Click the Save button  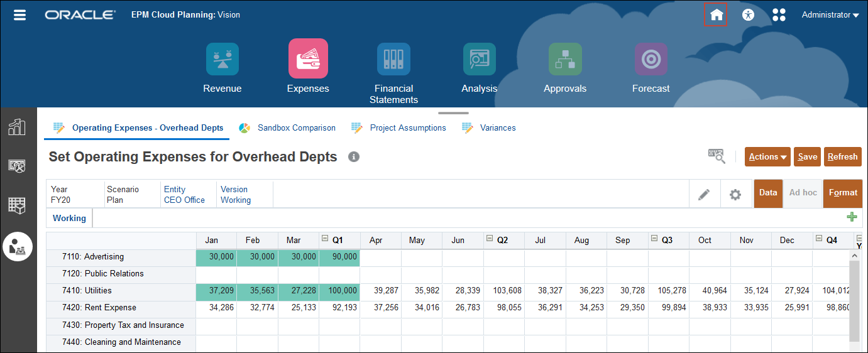[x=808, y=157]
